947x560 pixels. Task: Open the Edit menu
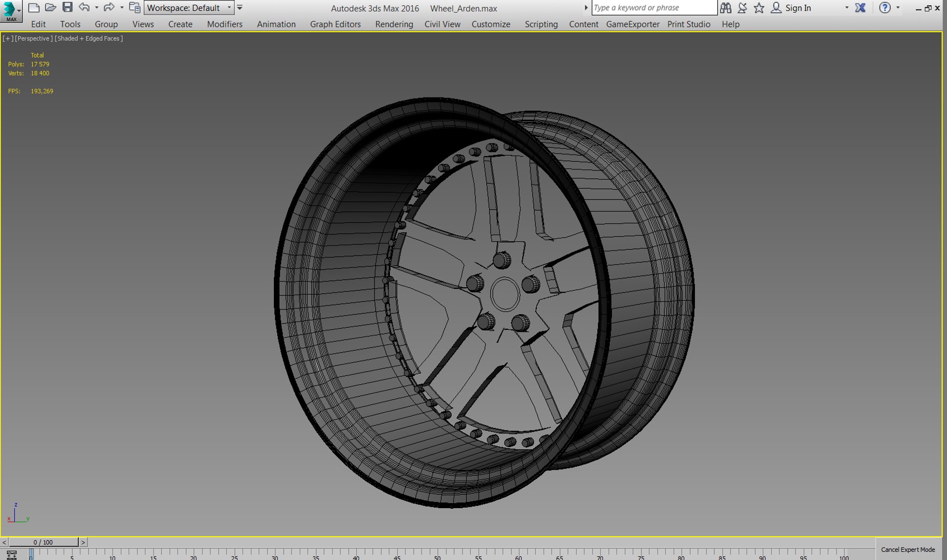(38, 24)
